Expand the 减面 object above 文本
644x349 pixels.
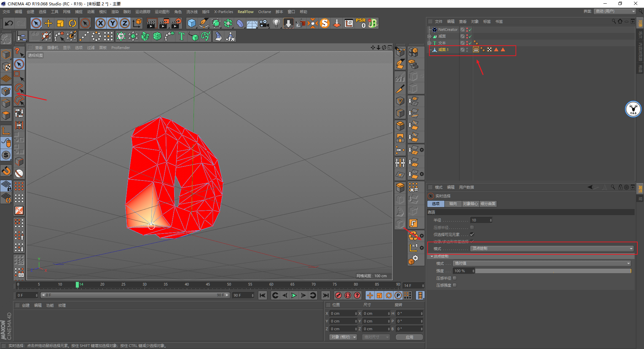[429, 36]
